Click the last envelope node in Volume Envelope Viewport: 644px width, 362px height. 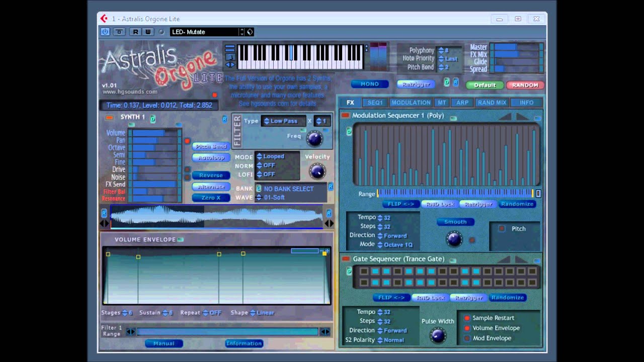point(325,253)
